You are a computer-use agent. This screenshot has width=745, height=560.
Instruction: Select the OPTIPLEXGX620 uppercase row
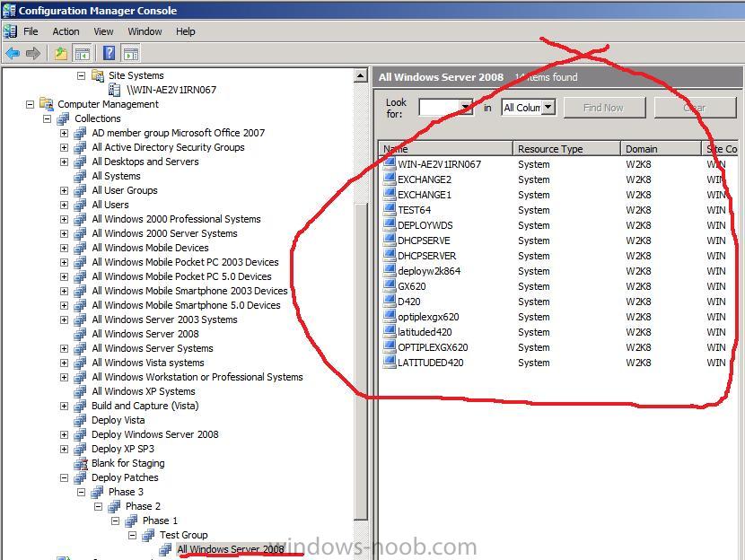(560, 347)
